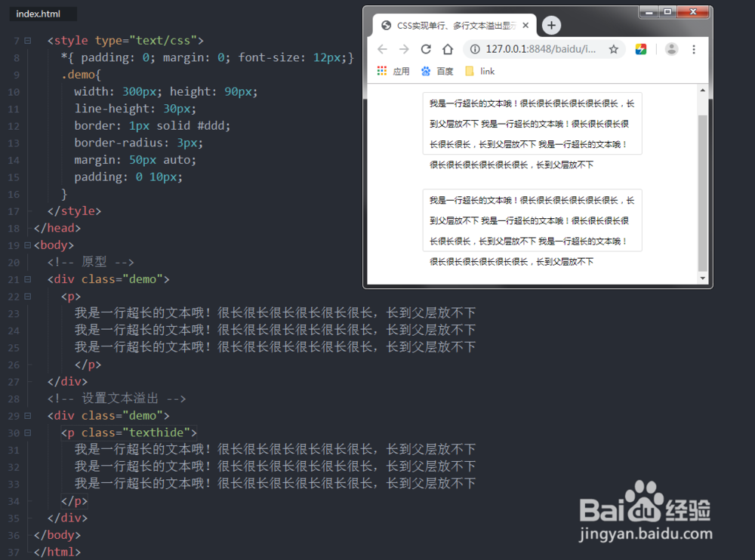Image resolution: width=755 pixels, height=560 pixels.
Task: Click scroll down arrow in browser scrollbar
Action: click(702, 278)
